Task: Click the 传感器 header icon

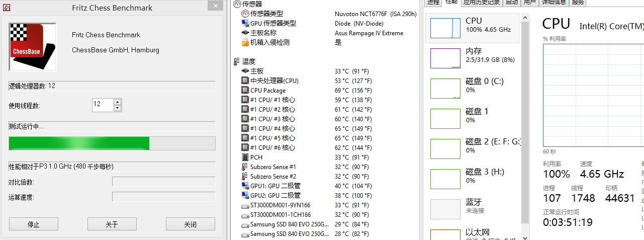Action: [236, 4]
